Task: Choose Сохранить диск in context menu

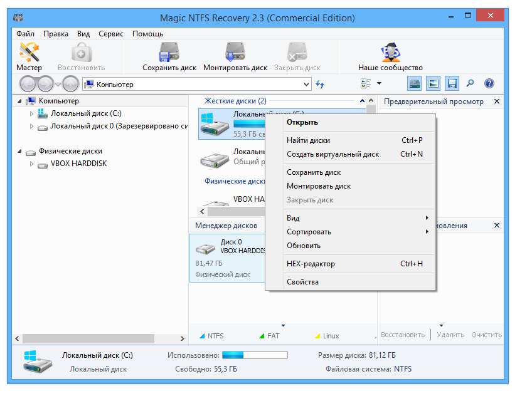Action: (359, 172)
